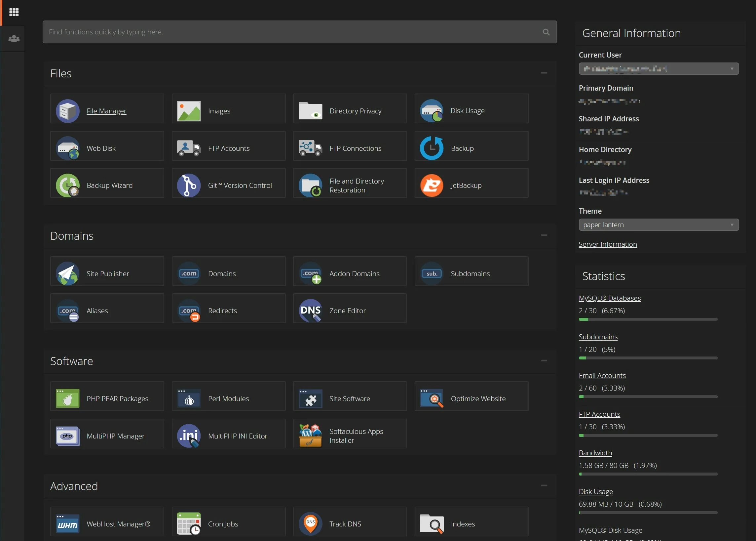Launch Softaculous Apps Installer

tap(356, 435)
